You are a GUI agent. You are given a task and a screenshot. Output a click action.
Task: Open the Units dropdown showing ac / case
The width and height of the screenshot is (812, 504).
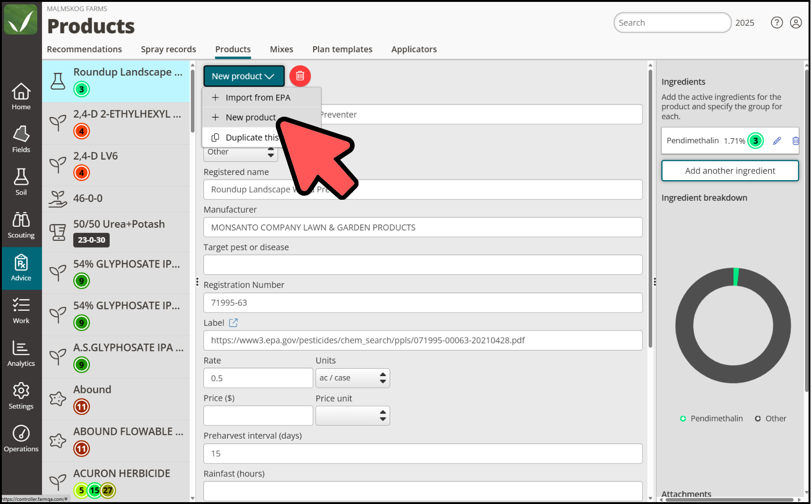tap(353, 378)
